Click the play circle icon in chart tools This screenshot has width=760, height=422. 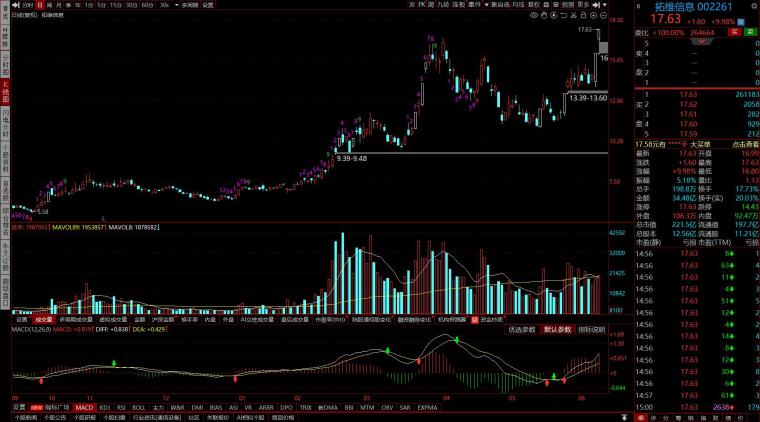click(x=554, y=16)
